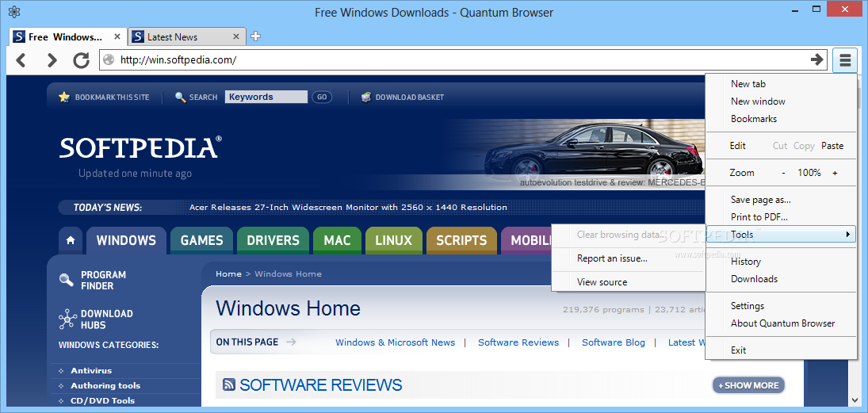
Task: Click the SOFTPEDIA logo
Action: (x=140, y=147)
